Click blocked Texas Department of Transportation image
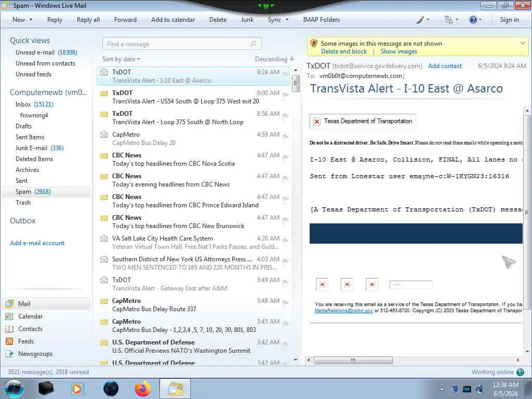532x399 pixels. (363, 121)
